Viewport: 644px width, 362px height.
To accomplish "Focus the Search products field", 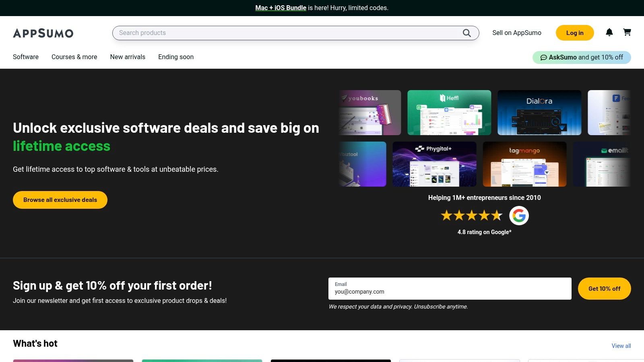I will (295, 33).
